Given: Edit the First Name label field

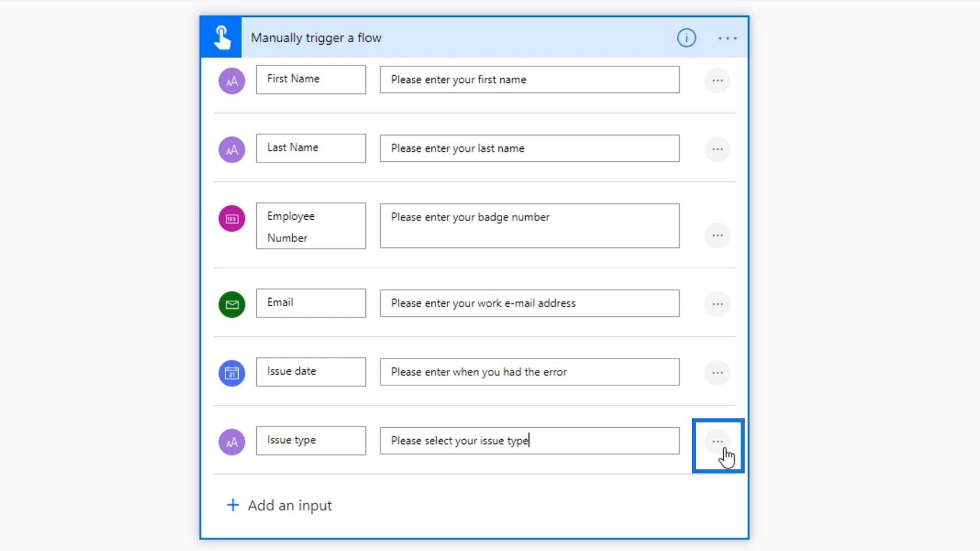Looking at the screenshot, I should (x=311, y=80).
